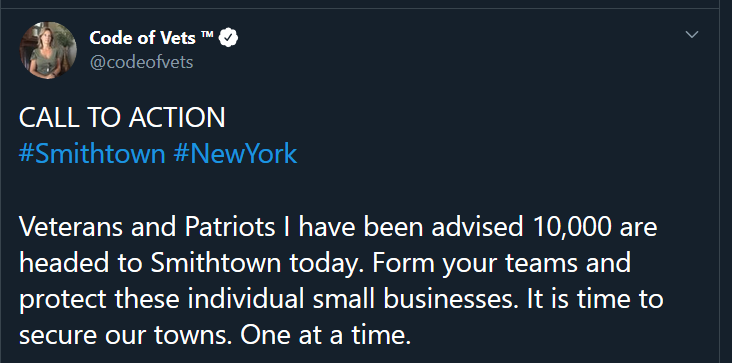
Task: Click "headed to Smithtown today." in tweet body
Action: pyautogui.click(x=192, y=263)
